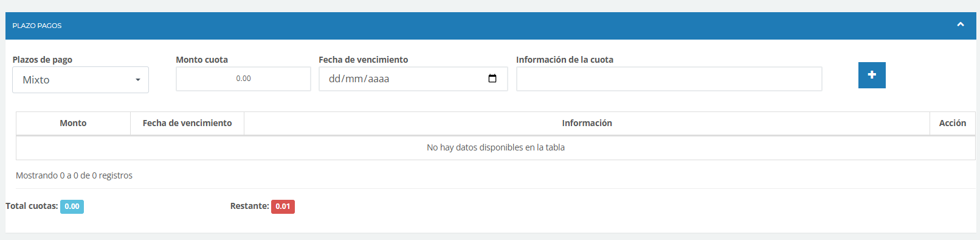The width and height of the screenshot is (980, 240).
Task: Collapse the PLAZO PAGOS panel chevron
Action: click(x=961, y=24)
